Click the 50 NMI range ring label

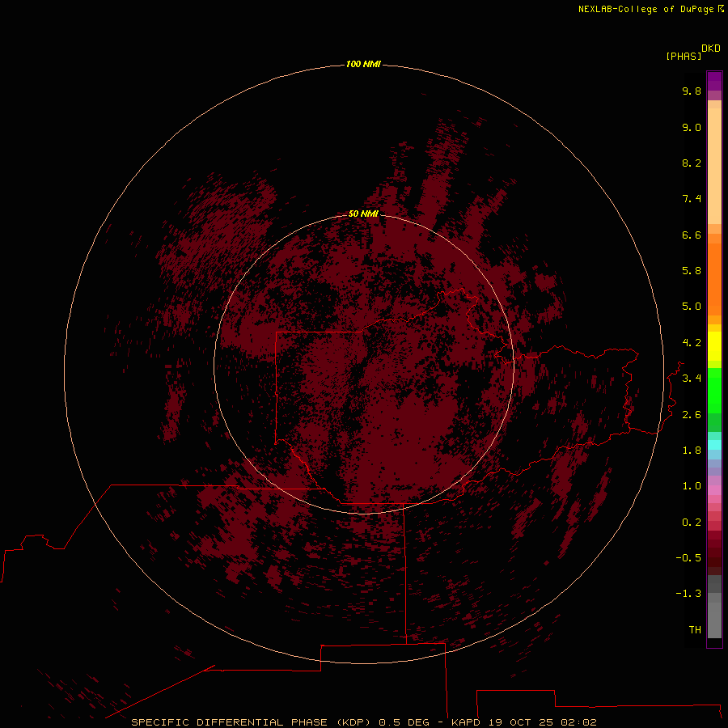pos(363,214)
